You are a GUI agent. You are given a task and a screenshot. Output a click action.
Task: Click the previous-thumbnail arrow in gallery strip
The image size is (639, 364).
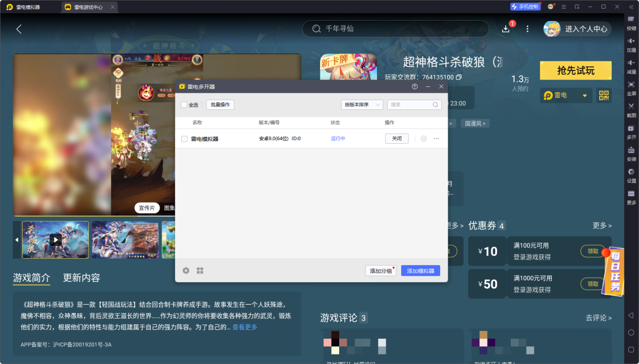pos(17,240)
